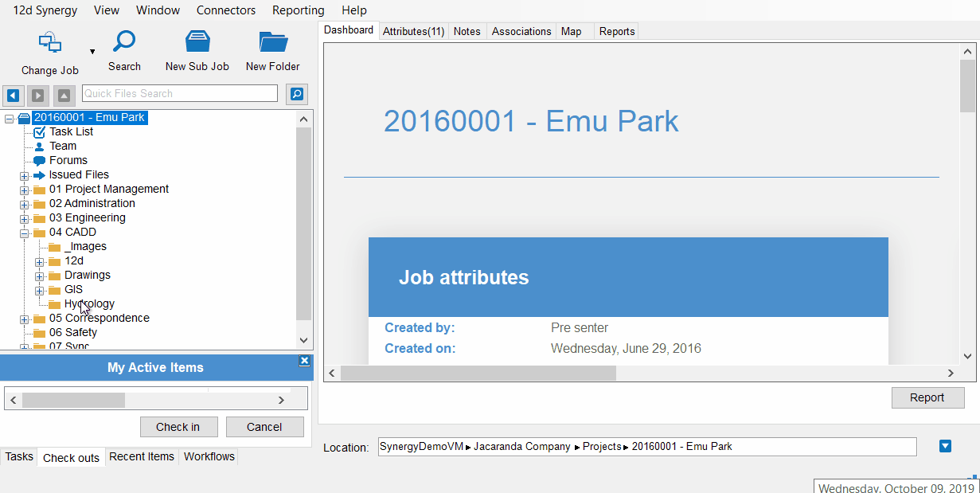Run quick files search magnifier button

click(x=297, y=94)
